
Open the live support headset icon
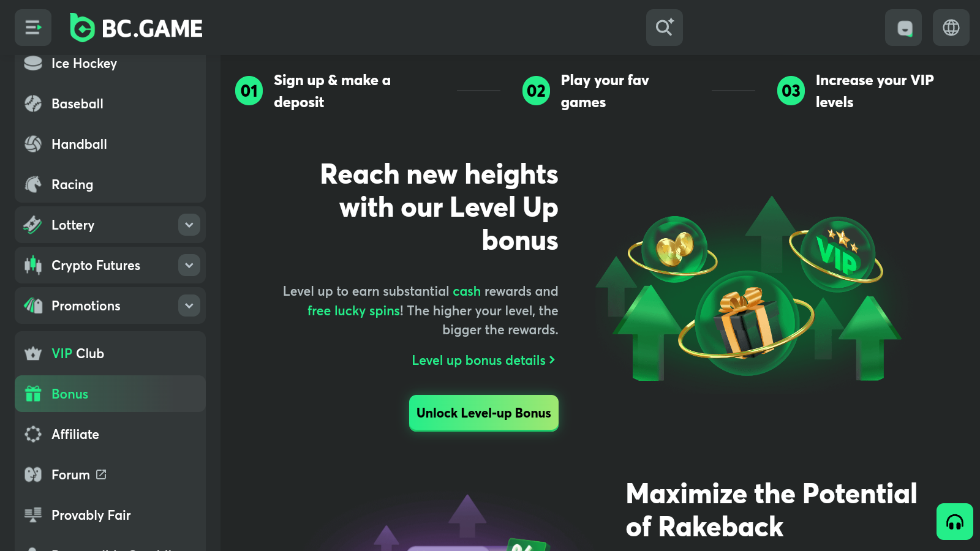(955, 522)
